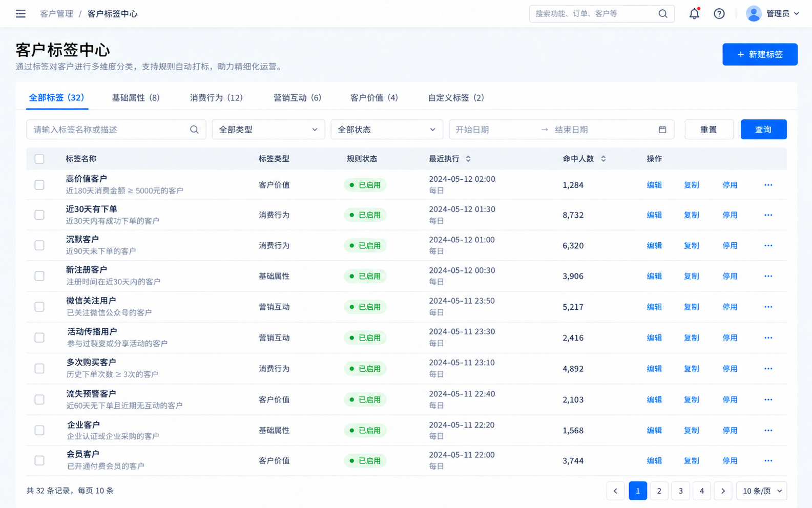Open more actions for 新注册客户
Viewport: 812px width, 508px height.
768,276
